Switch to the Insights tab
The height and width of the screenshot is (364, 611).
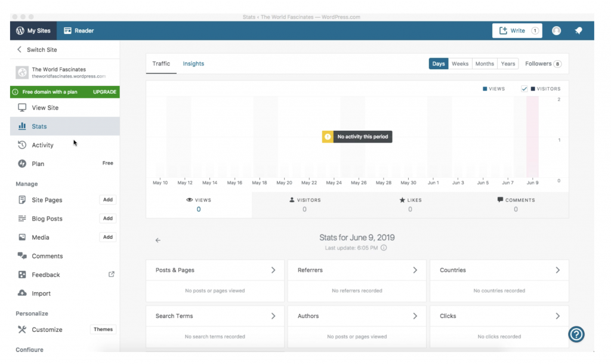[193, 63]
